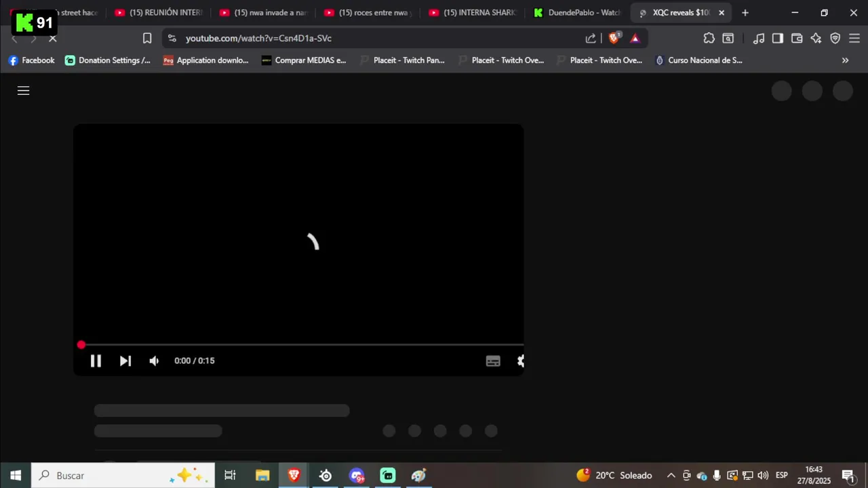Image resolution: width=868 pixels, height=488 pixels.
Task: Open Leo AI sparkle icon
Action: (x=816, y=39)
